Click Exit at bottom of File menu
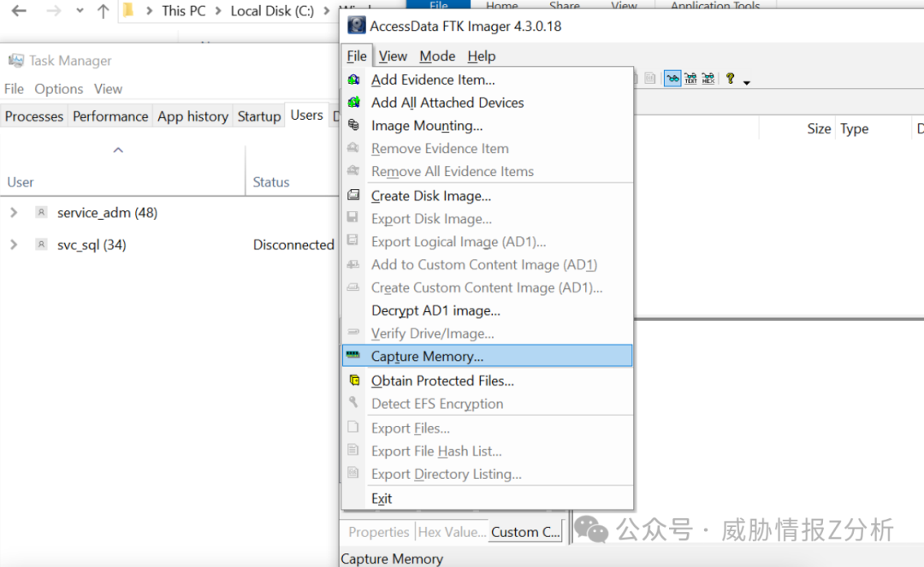Image resolution: width=924 pixels, height=567 pixels. 382,498
